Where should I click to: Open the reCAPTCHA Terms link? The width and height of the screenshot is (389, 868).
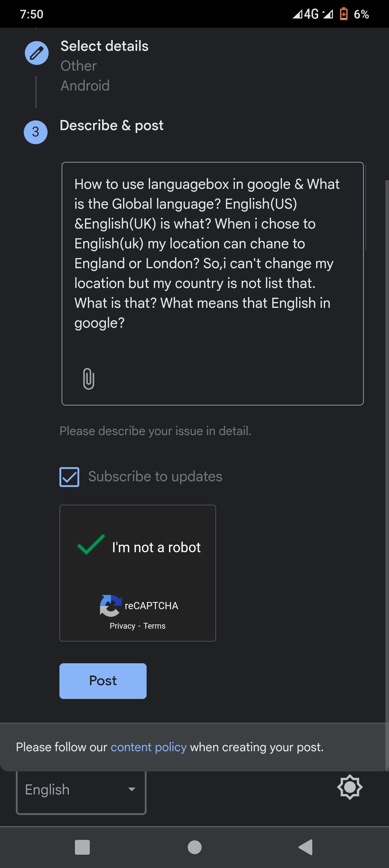(x=155, y=626)
